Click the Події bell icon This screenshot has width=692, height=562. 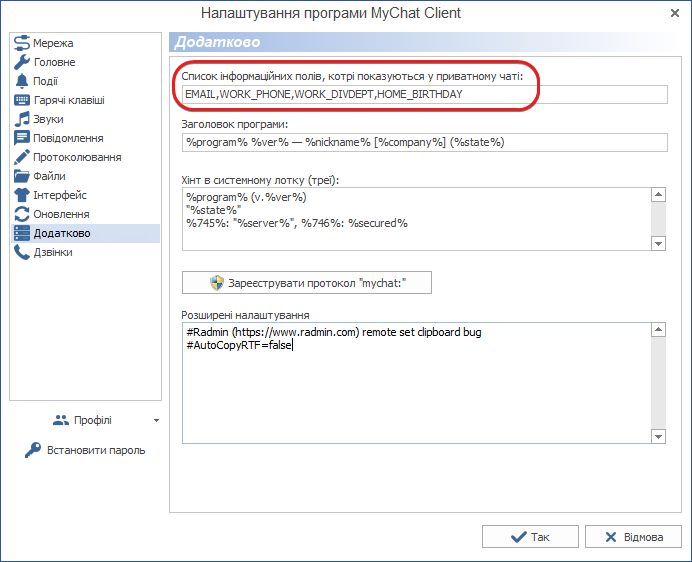[22, 81]
